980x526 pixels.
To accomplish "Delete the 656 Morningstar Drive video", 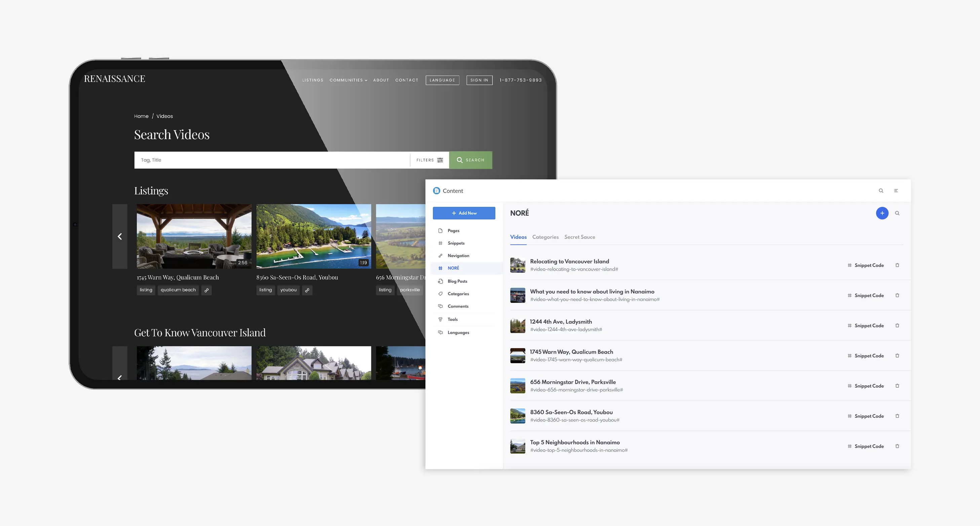I will click(x=897, y=386).
